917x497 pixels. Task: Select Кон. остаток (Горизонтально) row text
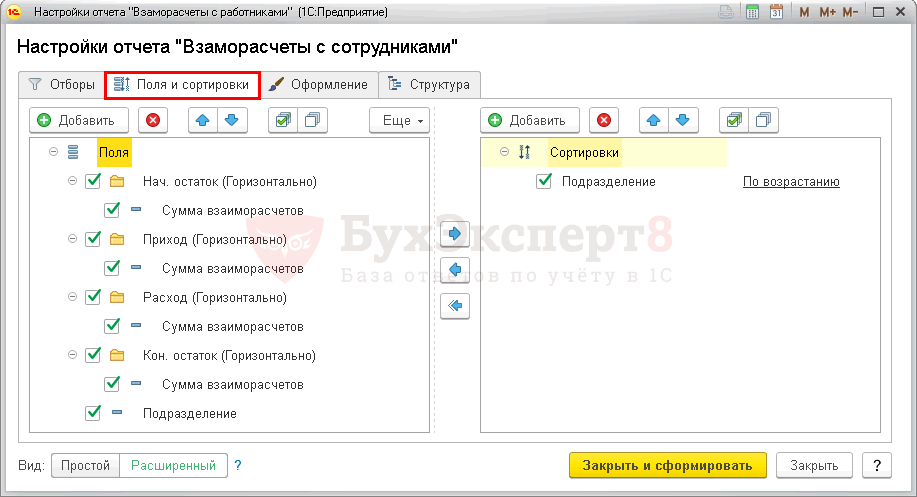(229, 356)
